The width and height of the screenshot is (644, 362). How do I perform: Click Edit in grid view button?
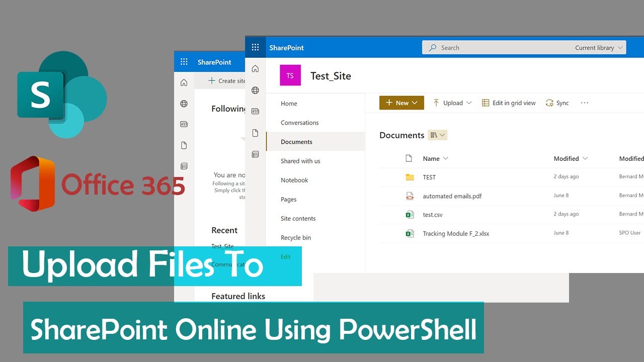click(509, 103)
